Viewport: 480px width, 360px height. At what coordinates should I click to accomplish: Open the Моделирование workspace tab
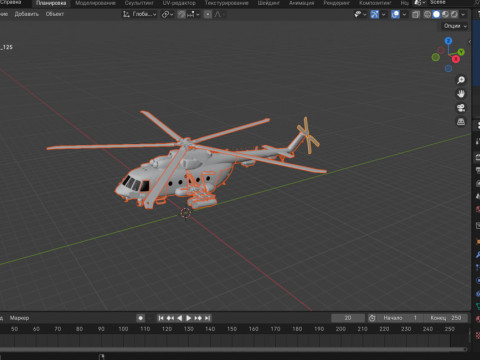coord(95,3)
